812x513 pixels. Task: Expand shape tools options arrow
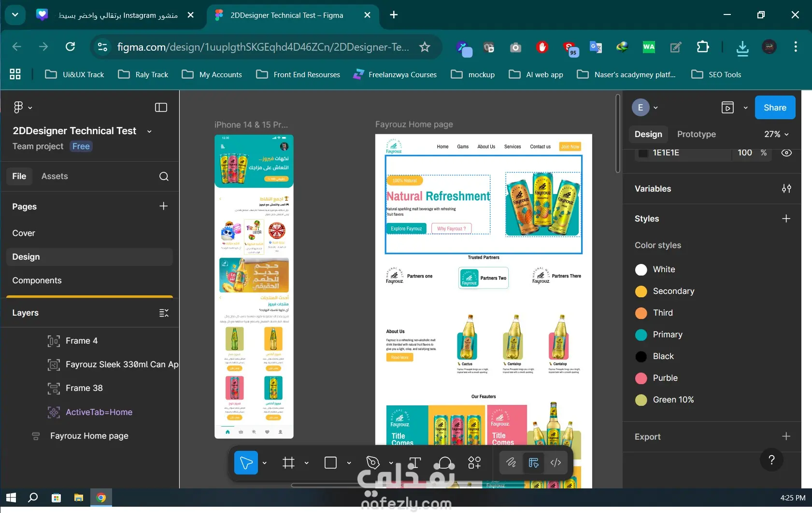349,463
